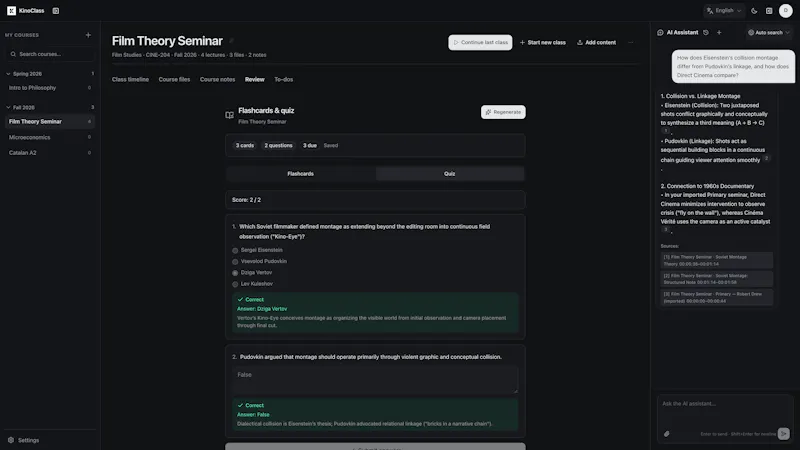The width and height of the screenshot is (800, 450).
Task: Select the Lev Kuleshov answer option
Action: (x=235, y=284)
